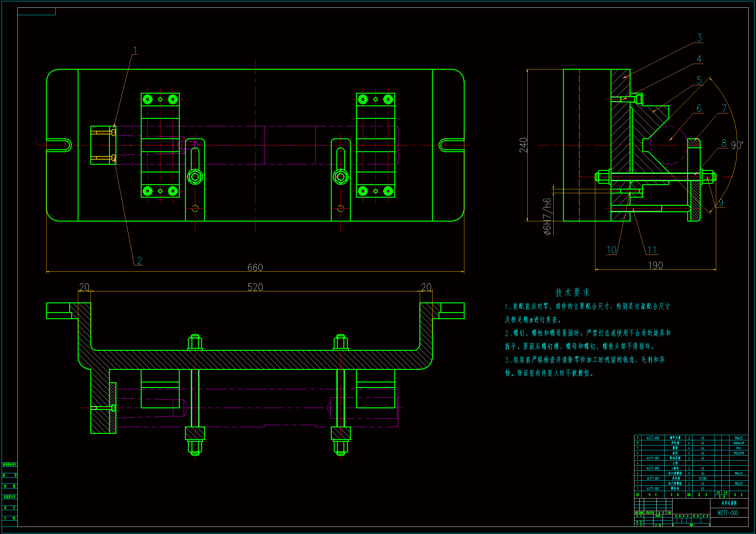
Task: Click the 日期 cell in left margin block
Action: (x=10, y=518)
